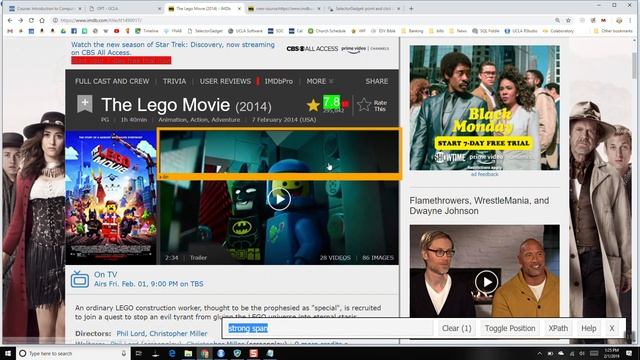Viewport: 640px width, 360px height.
Task: Click the browser forward arrow
Action: click(20, 20)
